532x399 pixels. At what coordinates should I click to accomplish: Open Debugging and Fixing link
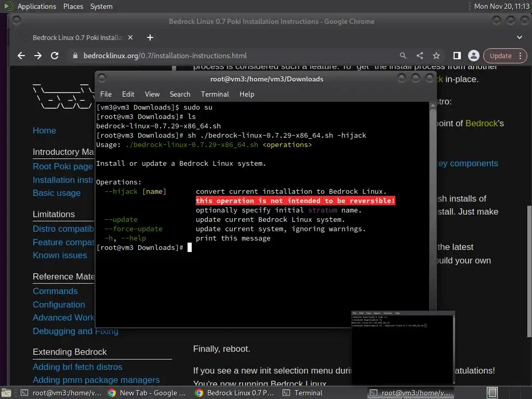pyautogui.click(x=75, y=331)
